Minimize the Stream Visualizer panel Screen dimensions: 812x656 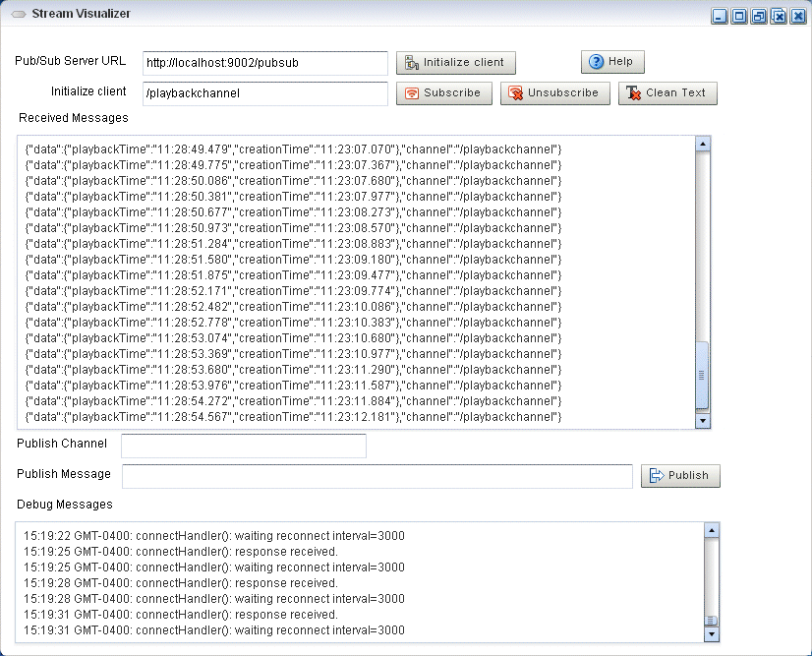point(720,17)
